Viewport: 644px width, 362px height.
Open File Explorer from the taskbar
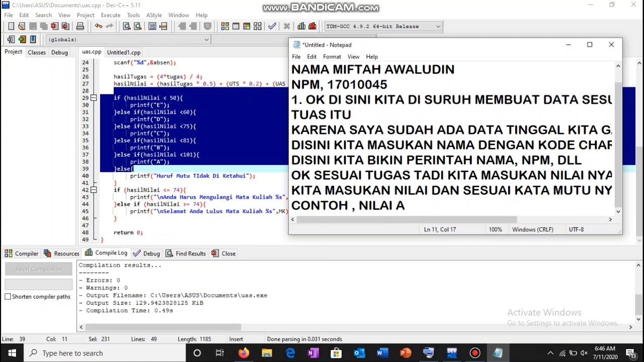click(267, 353)
